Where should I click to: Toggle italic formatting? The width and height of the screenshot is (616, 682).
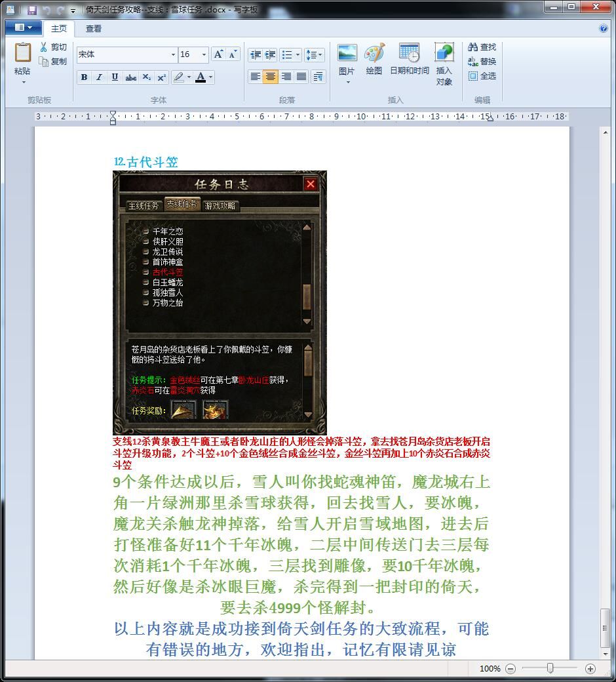[100, 77]
